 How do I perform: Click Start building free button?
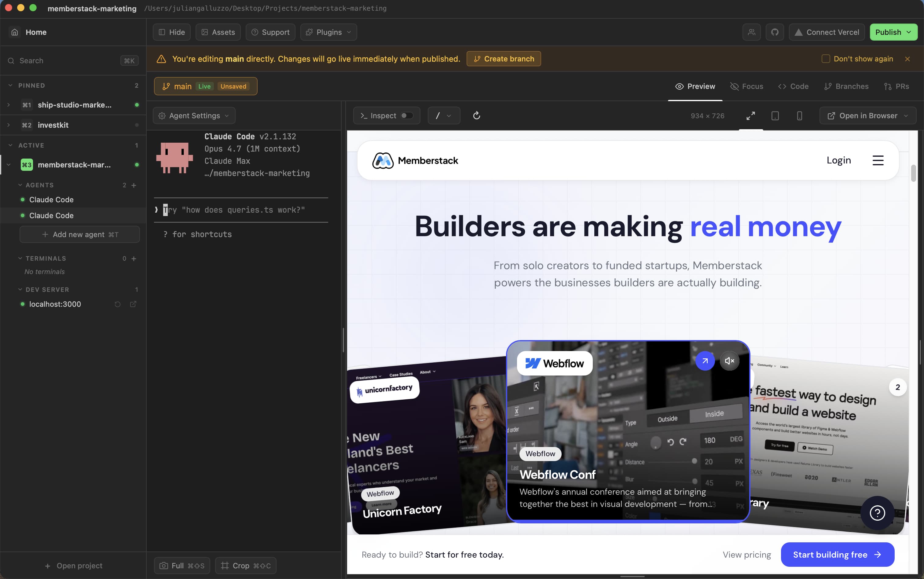pyautogui.click(x=838, y=555)
